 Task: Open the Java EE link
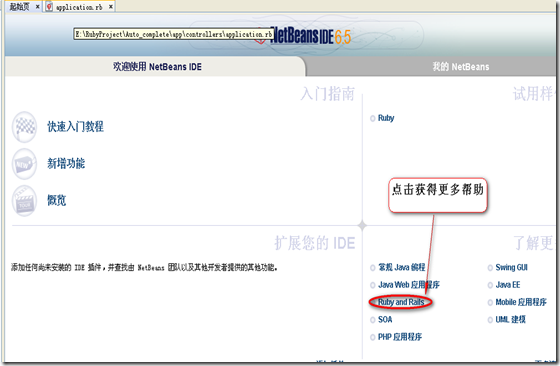pyautogui.click(x=508, y=285)
